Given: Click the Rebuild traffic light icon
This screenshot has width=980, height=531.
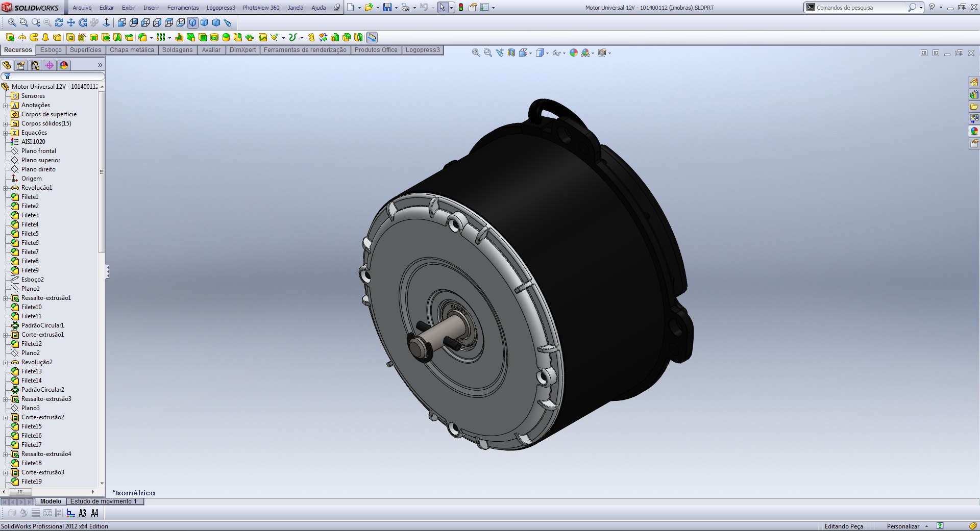Looking at the screenshot, I should point(461,8).
